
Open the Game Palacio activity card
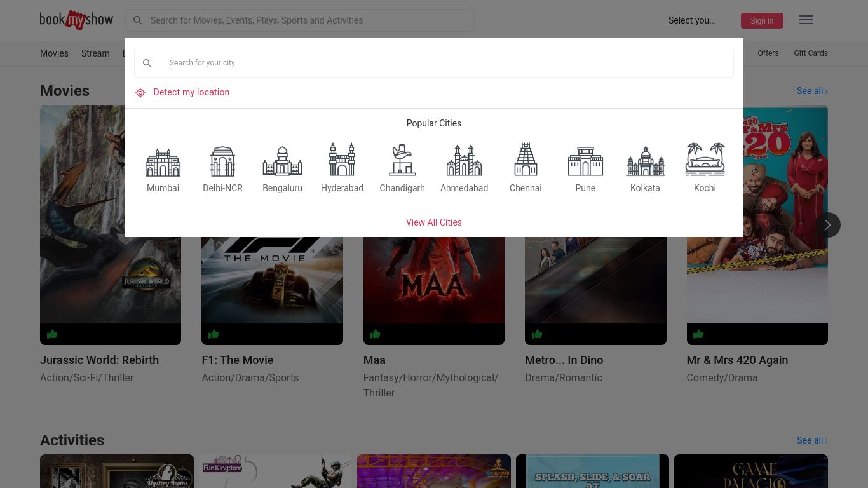tap(751, 471)
